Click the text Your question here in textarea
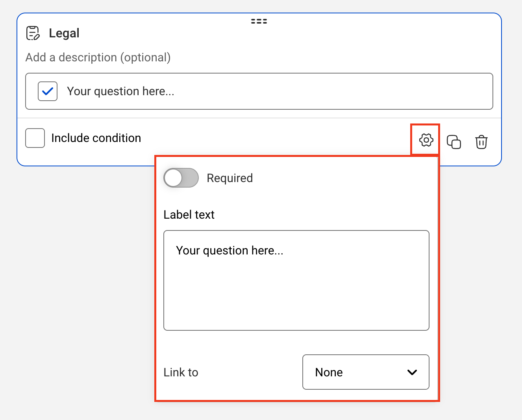The image size is (522, 420). 230,251
